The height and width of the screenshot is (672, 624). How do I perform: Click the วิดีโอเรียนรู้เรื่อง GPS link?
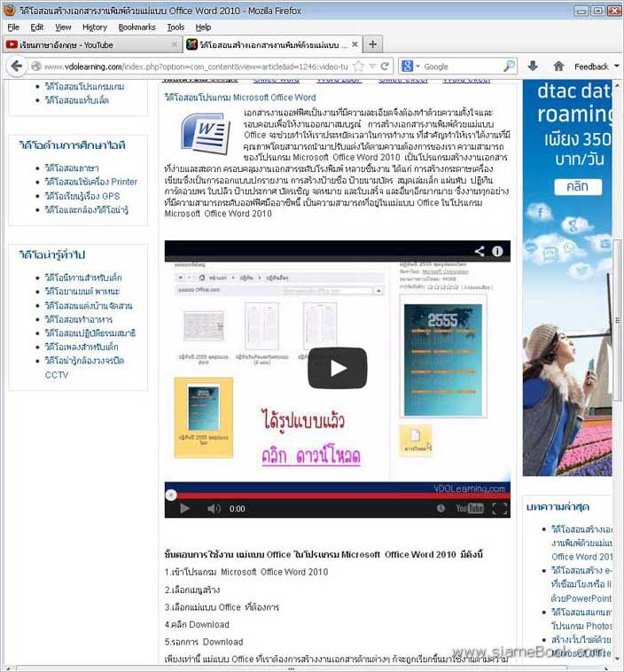82,196
